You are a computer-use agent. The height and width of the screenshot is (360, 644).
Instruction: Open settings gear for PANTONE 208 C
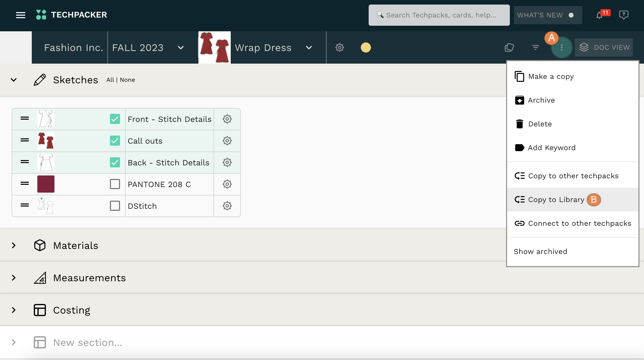[x=227, y=184]
